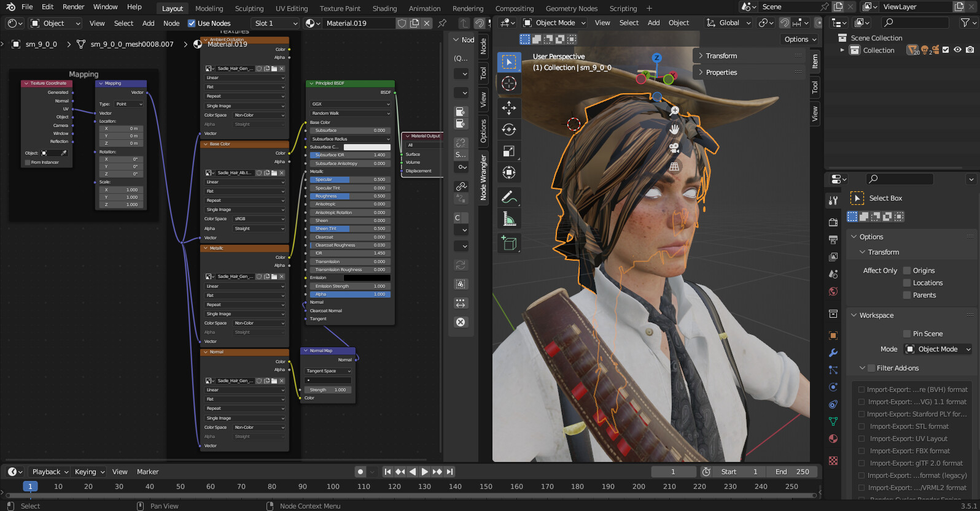Jump to timeline end frame
This screenshot has width=980, height=511.
[450, 472]
